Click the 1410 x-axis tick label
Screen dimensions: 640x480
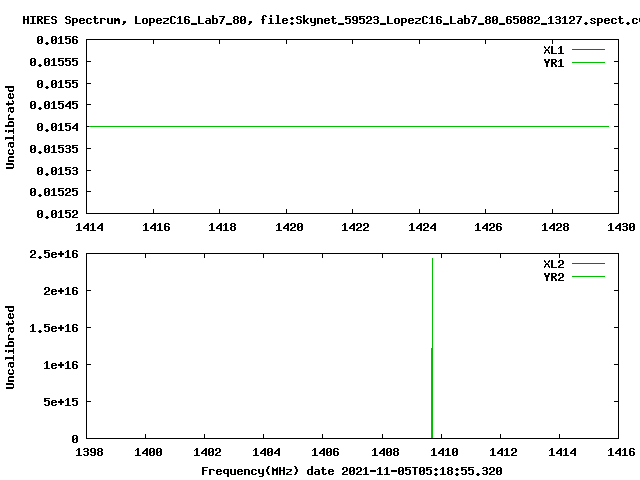coord(444,452)
